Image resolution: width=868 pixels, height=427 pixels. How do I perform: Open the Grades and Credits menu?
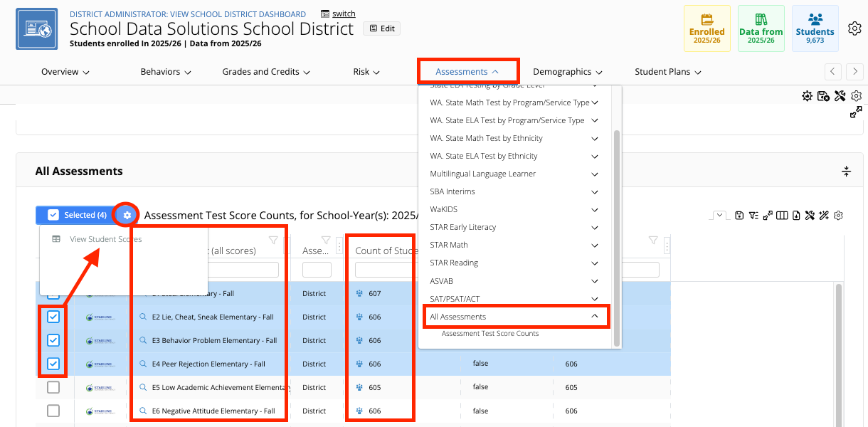point(266,72)
